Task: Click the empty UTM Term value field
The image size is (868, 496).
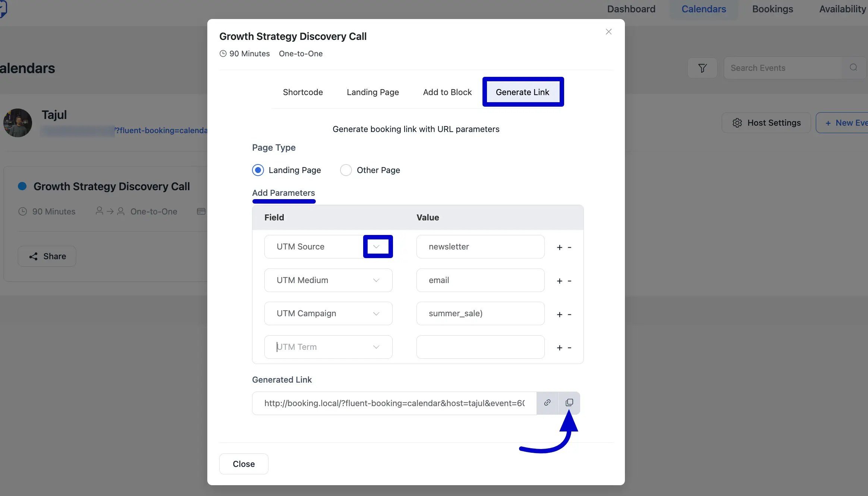Action: coord(480,347)
